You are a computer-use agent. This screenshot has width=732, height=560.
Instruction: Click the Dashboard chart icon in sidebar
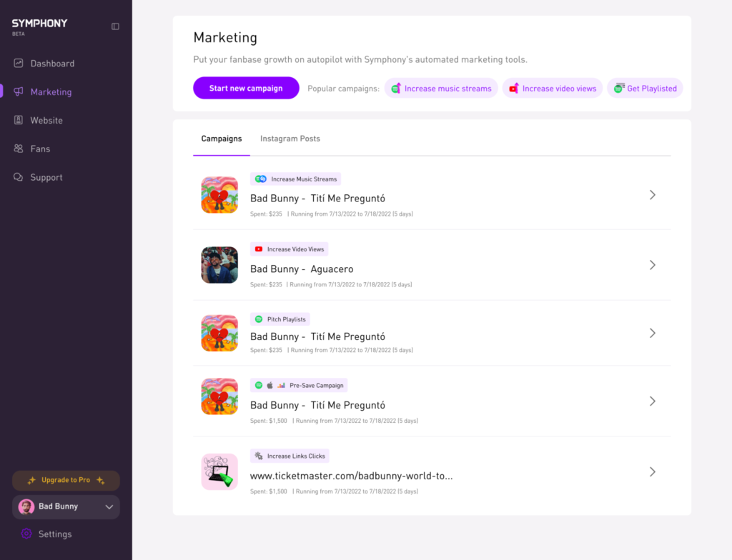[19, 64]
